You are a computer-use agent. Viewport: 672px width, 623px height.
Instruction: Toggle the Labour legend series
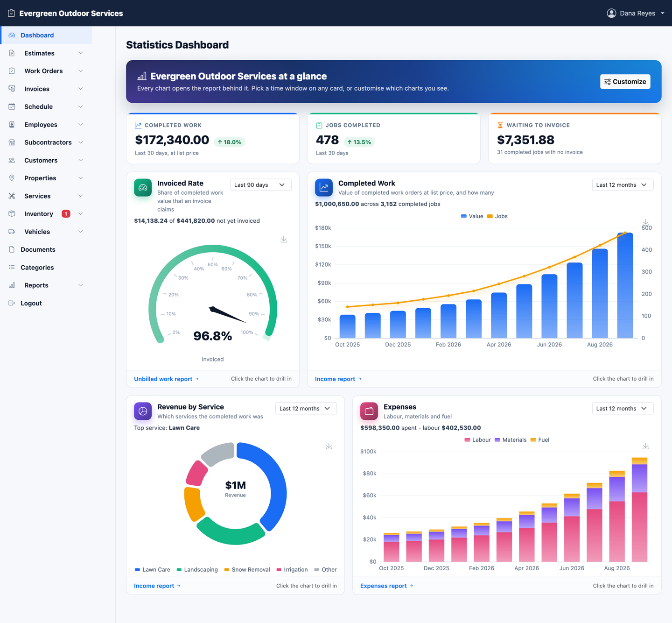coord(477,440)
